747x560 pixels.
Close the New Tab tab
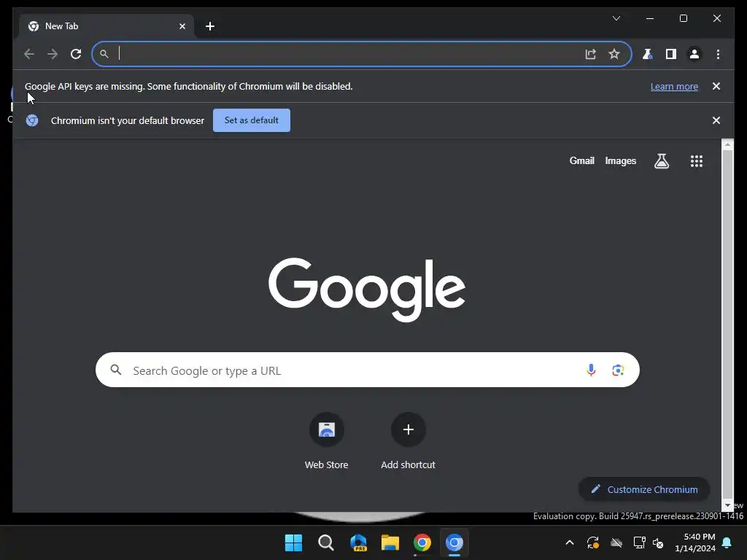tap(182, 26)
